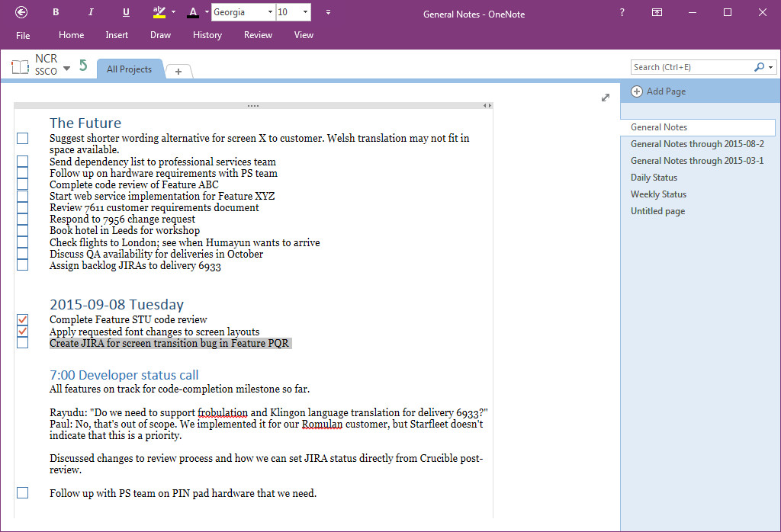Image resolution: width=781 pixels, height=532 pixels.
Task: Open the General Notes page
Action: click(698, 127)
